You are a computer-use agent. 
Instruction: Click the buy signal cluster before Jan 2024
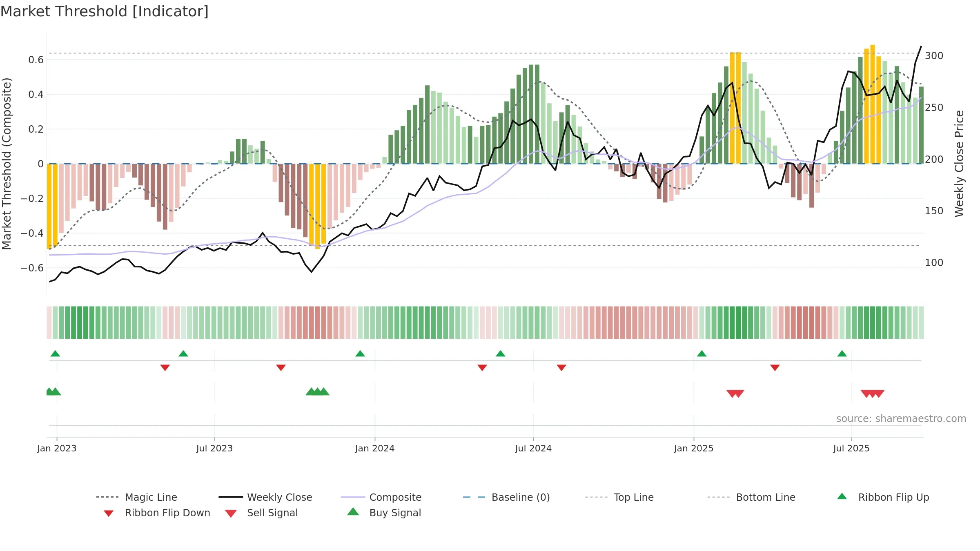317,391
